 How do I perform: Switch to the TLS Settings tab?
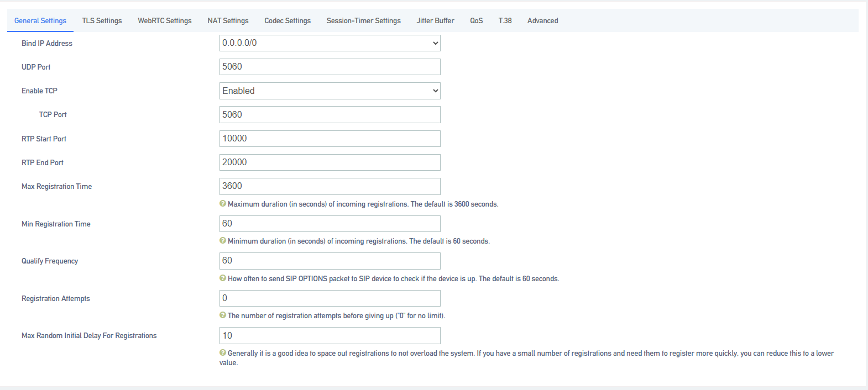102,20
